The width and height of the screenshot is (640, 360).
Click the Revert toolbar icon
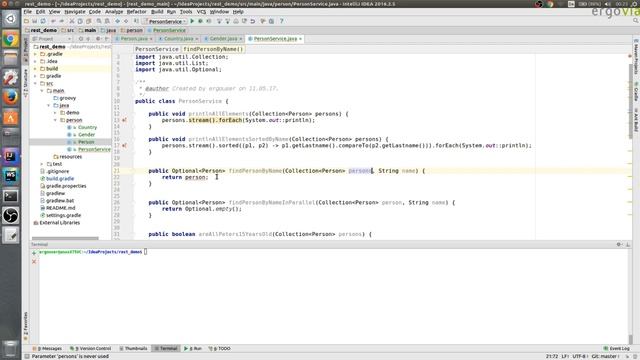[x=253, y=21]
